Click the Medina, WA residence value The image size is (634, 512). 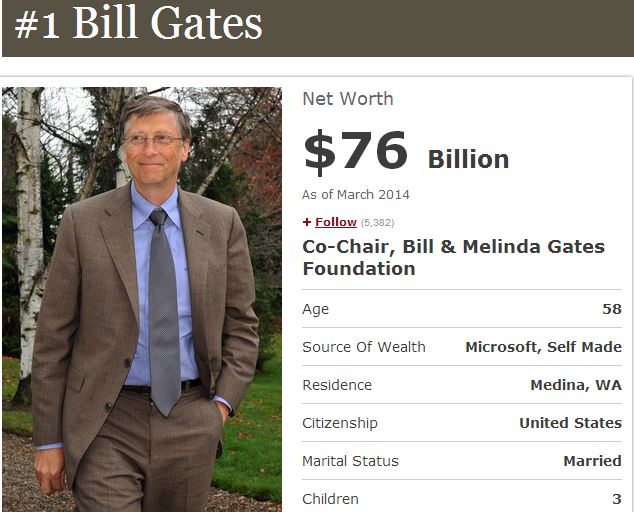point(576,385)
